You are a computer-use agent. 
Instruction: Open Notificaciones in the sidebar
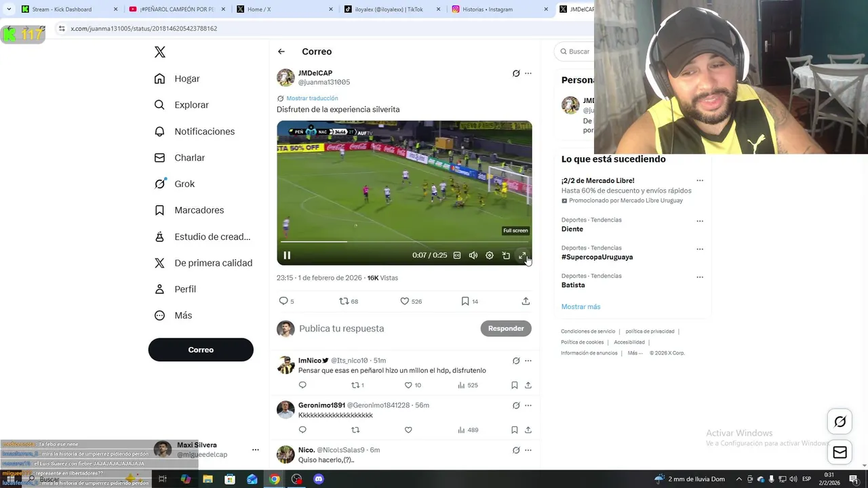click(194, 131)
